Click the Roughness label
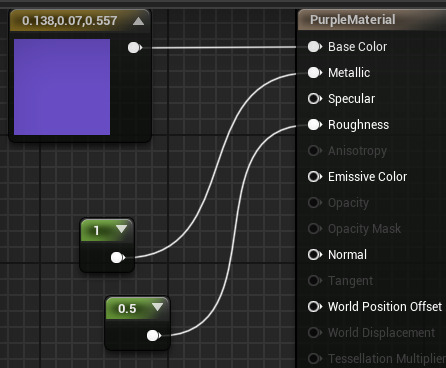Screen dimensions: 446x368 pyautogui.click(x=358, y=125)
